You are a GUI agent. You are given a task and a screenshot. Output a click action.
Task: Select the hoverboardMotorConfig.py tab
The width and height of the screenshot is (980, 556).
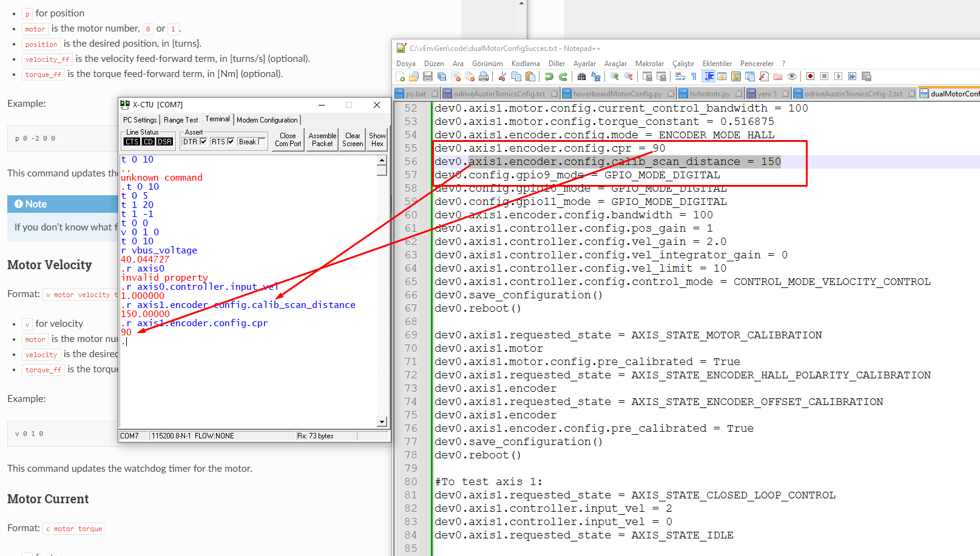[x=617, y=93]
